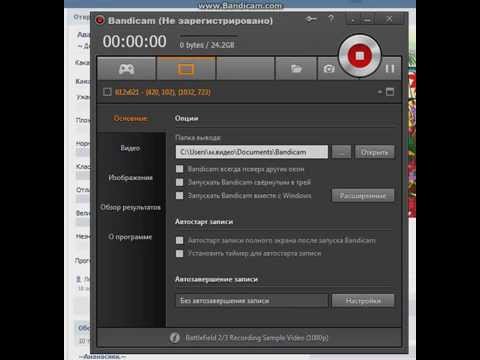Click the camera screenshot capture icon

329,69
